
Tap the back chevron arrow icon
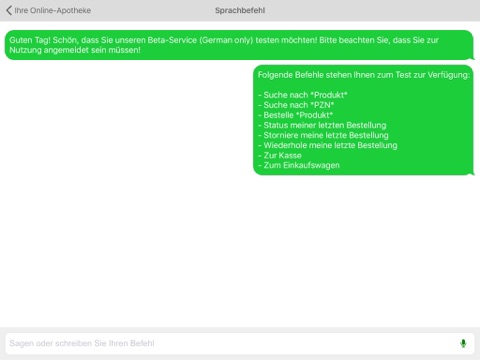point(9,10)
